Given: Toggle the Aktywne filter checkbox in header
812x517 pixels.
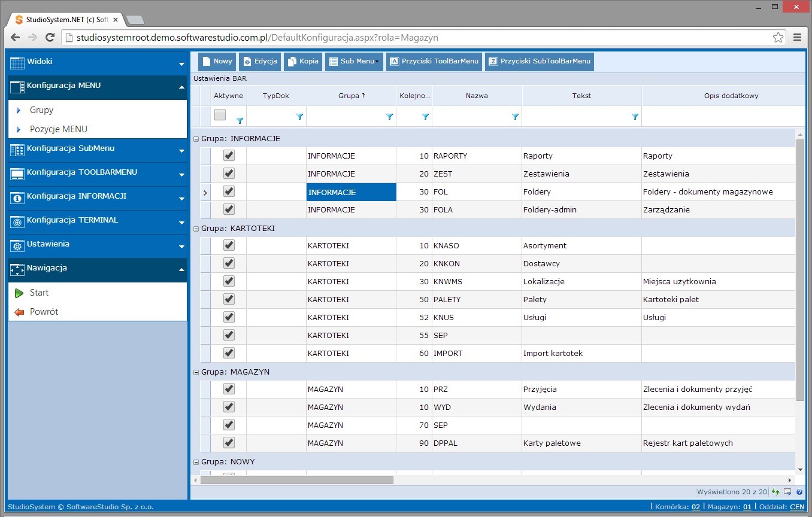Looking at the screenshot, I should click(220, 115).
